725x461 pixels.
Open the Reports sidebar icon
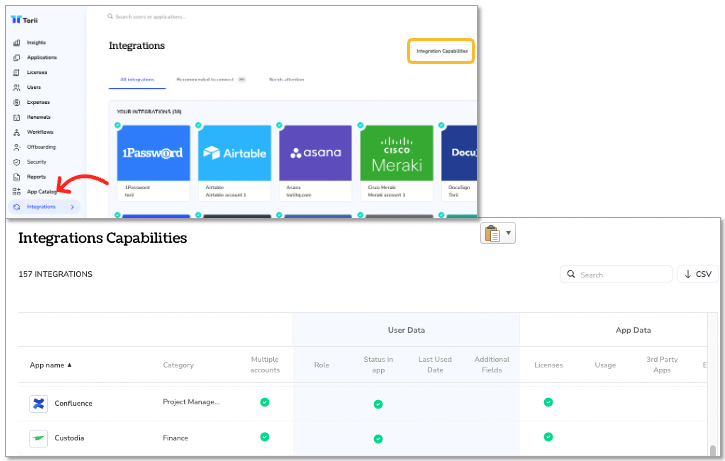coord(17,177)
